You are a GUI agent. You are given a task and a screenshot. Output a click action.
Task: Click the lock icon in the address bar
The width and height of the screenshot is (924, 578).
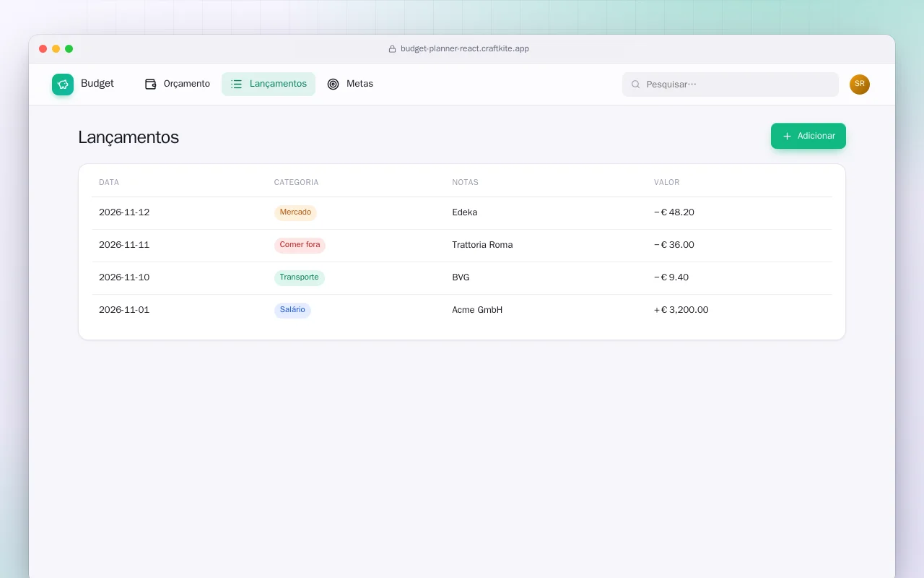click(393, 49)
